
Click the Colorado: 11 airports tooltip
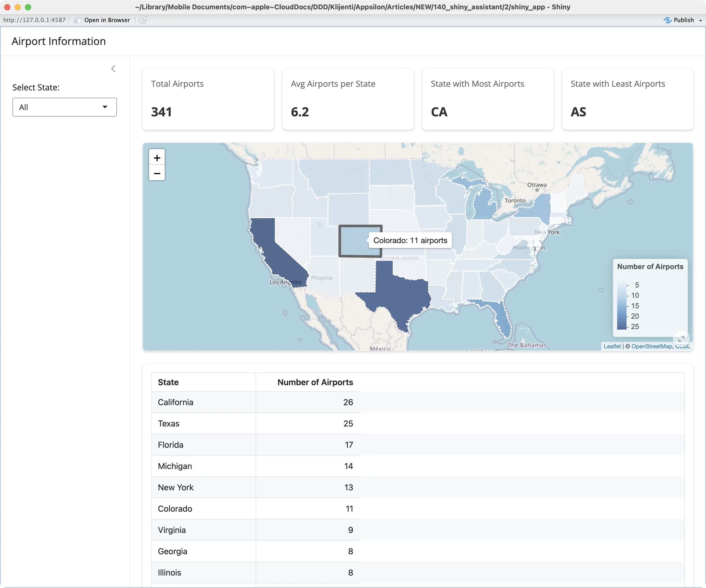tap(410, 240)
